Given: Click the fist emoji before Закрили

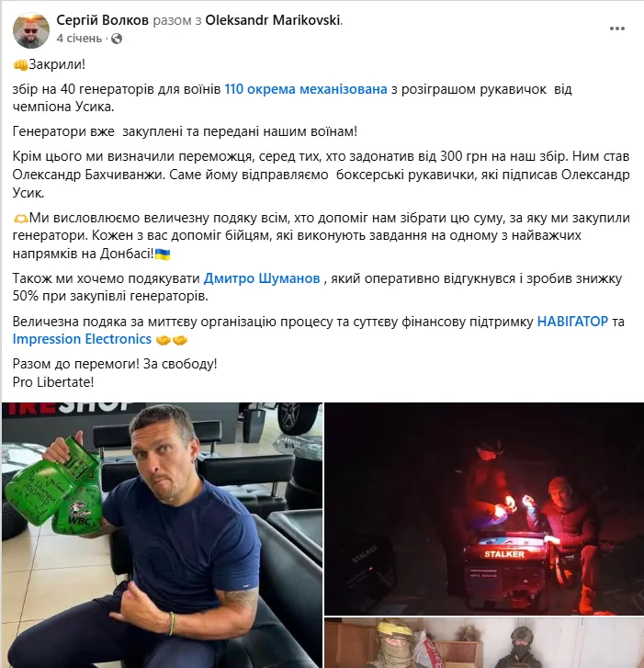Looking at the screenshot, I should (20, 64).
